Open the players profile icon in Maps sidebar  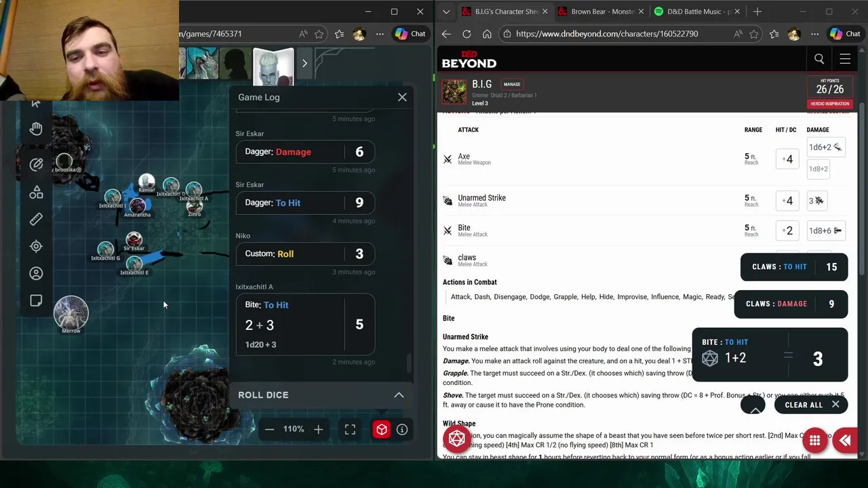pyautogui.click(x=36, y=273)
